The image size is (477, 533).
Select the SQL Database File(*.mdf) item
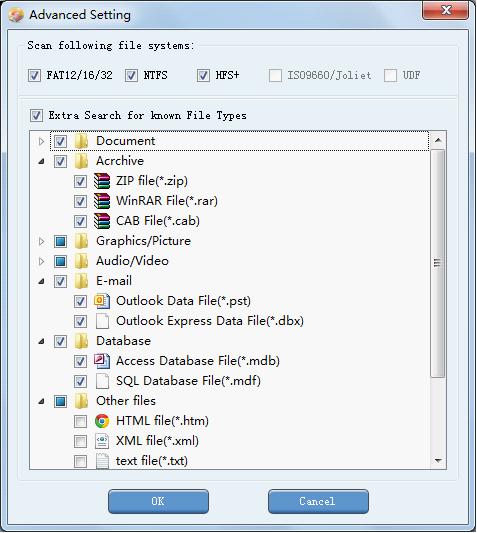coord(188,381)
